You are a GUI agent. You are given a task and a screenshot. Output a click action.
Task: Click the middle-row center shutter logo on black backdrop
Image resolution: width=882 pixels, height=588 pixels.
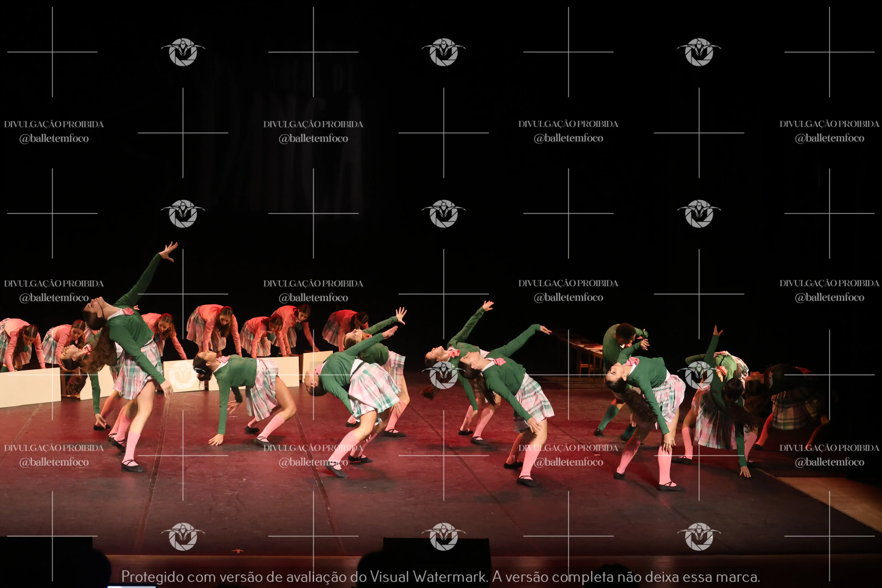pos(444,213)
